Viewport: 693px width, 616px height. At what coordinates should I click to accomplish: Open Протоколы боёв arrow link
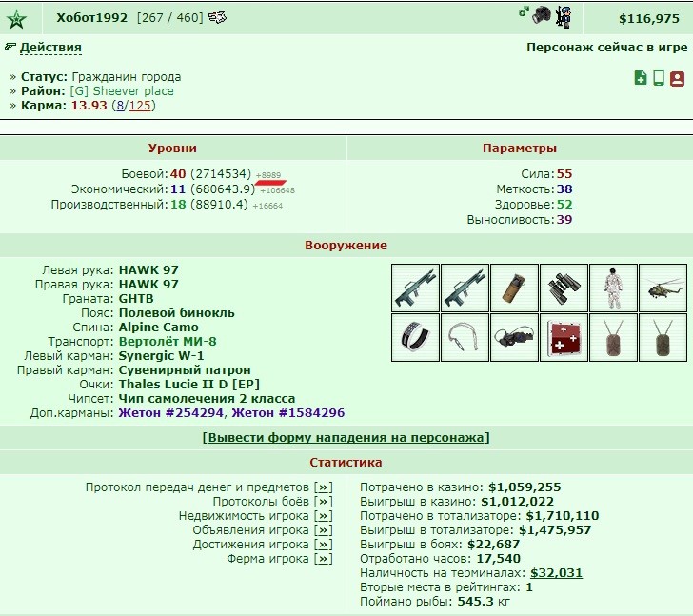[324, 502]
